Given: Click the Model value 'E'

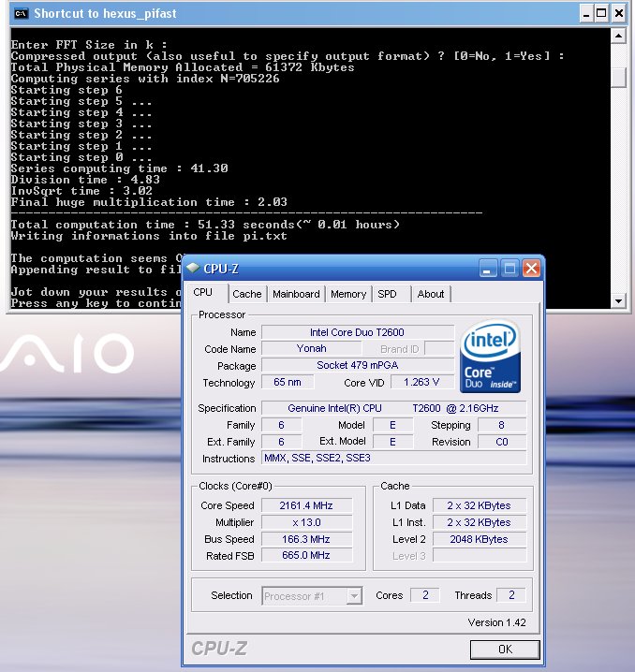Looking at the screenshot, I should click(x=392, y=425).
